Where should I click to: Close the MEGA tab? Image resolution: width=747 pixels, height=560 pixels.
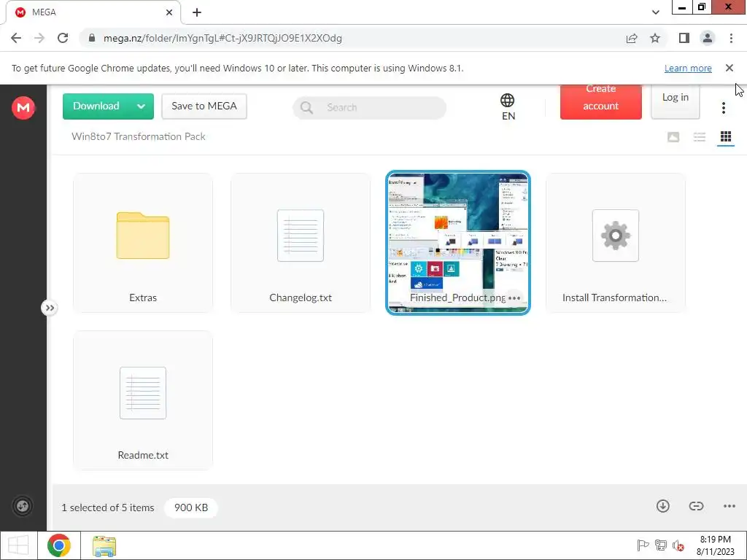169,12
